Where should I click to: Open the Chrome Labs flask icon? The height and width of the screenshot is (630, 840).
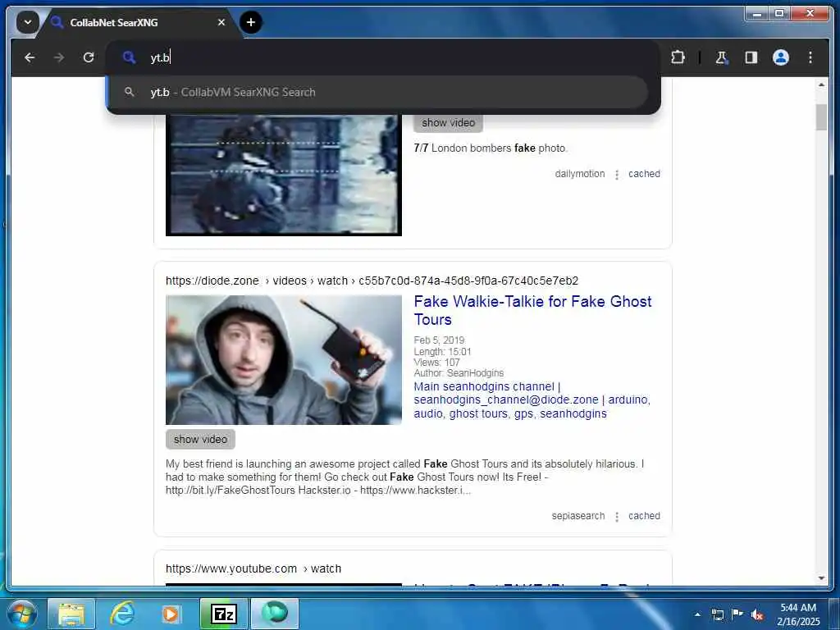pos(722,57)
